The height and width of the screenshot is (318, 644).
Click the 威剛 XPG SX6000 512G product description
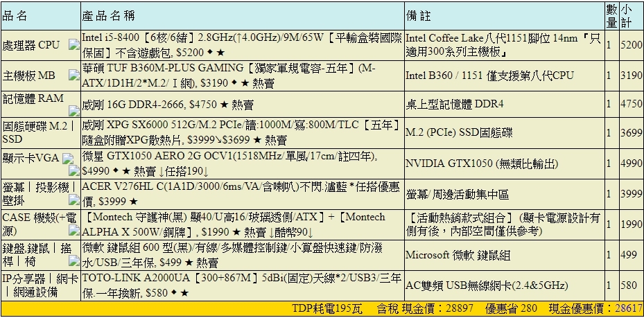241,133
